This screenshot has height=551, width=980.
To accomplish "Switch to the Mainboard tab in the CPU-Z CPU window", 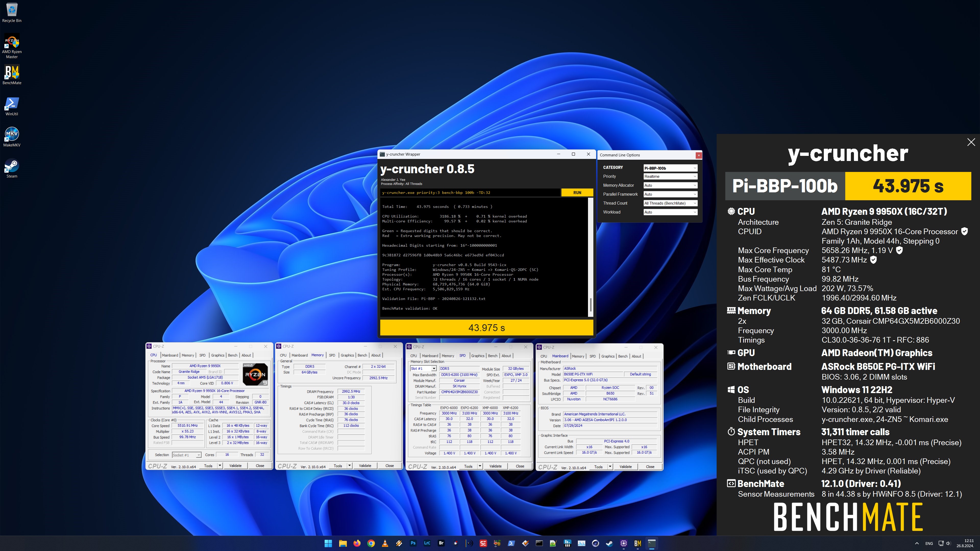I will 170,355.
